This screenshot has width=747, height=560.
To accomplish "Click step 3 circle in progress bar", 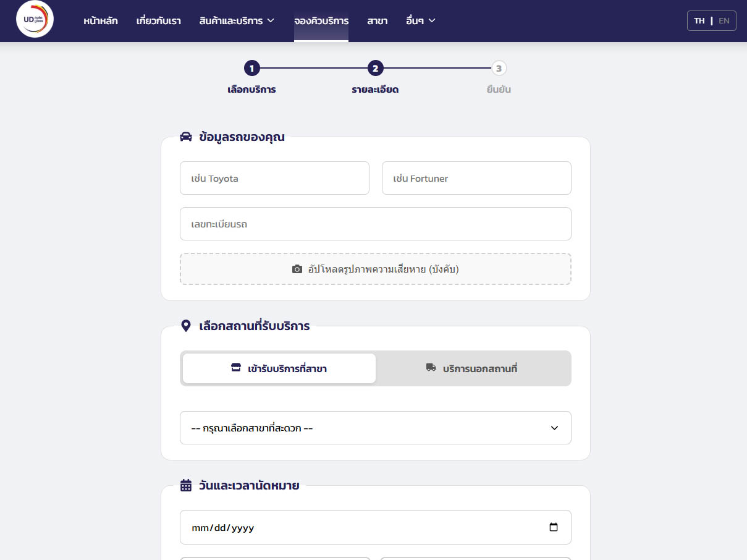I will click(x=499, y=69).
